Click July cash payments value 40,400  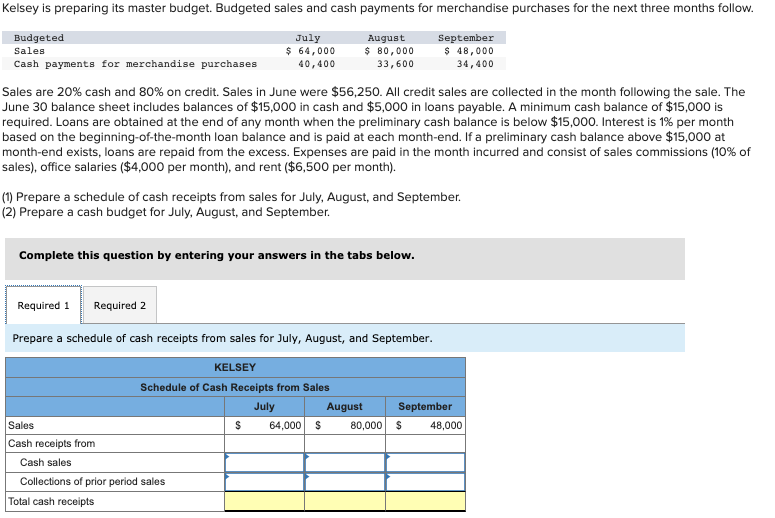tap(316, 64)
